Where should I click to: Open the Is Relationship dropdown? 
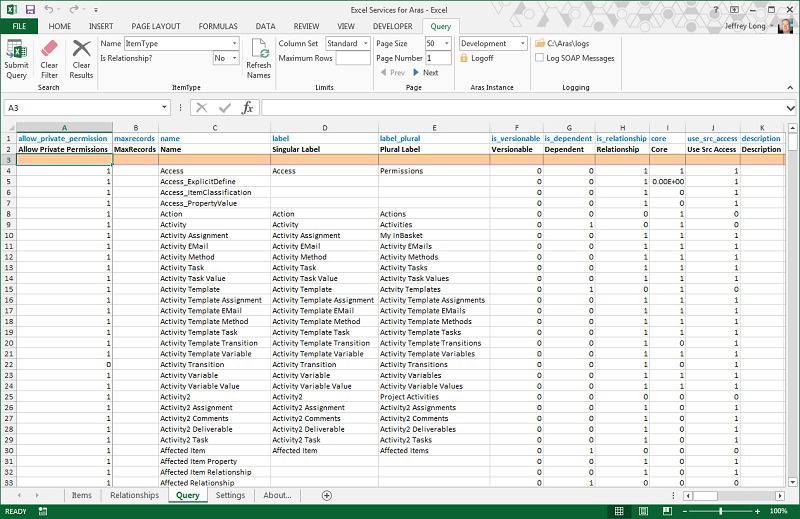pos(234,58)
